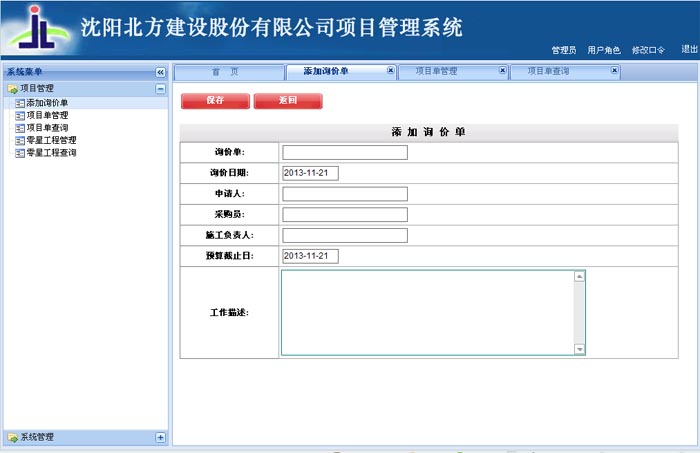Click the 工作描述 scrollbar down arrow

click(579, 349)
